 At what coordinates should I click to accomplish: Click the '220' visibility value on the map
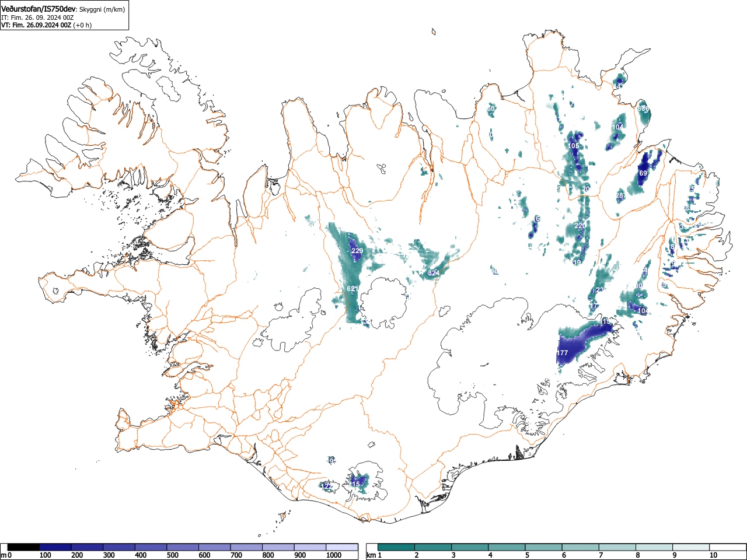click(580, 226)
